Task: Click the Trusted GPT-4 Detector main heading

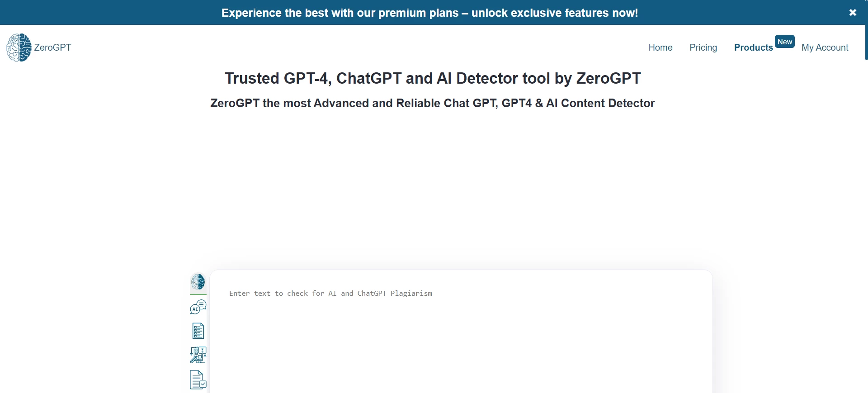Action: point(433,78)
